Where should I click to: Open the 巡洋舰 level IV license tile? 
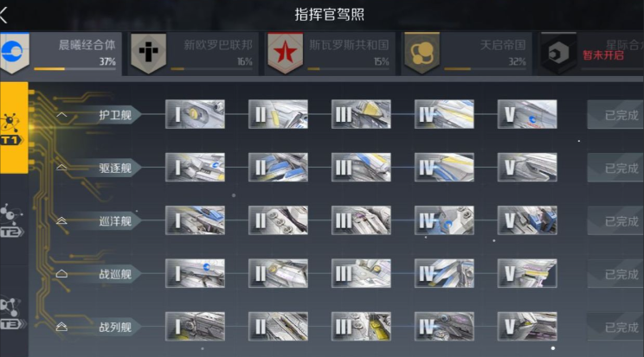tap(444, 220)
